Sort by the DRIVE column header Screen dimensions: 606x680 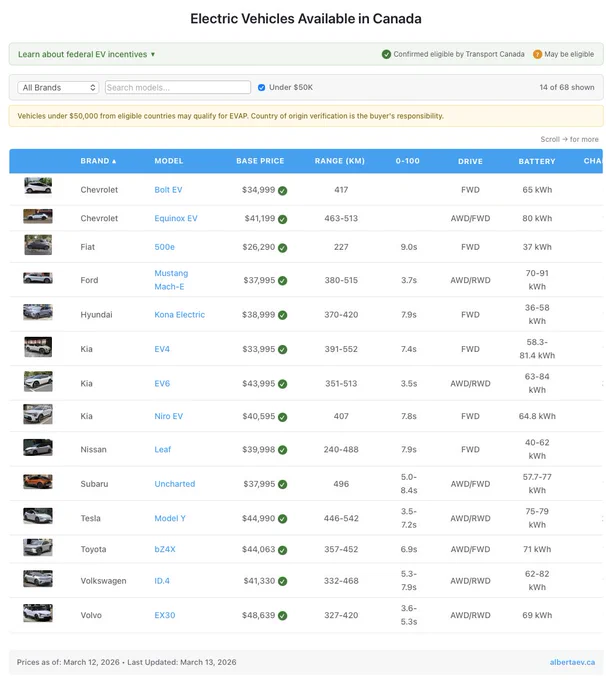(470, 161)
